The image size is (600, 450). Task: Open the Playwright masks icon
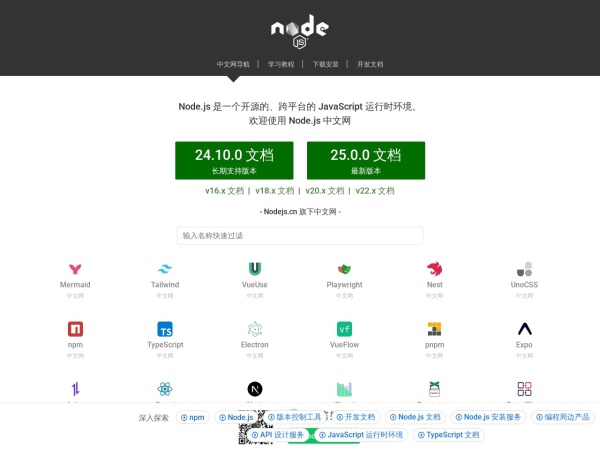point(344,269)
